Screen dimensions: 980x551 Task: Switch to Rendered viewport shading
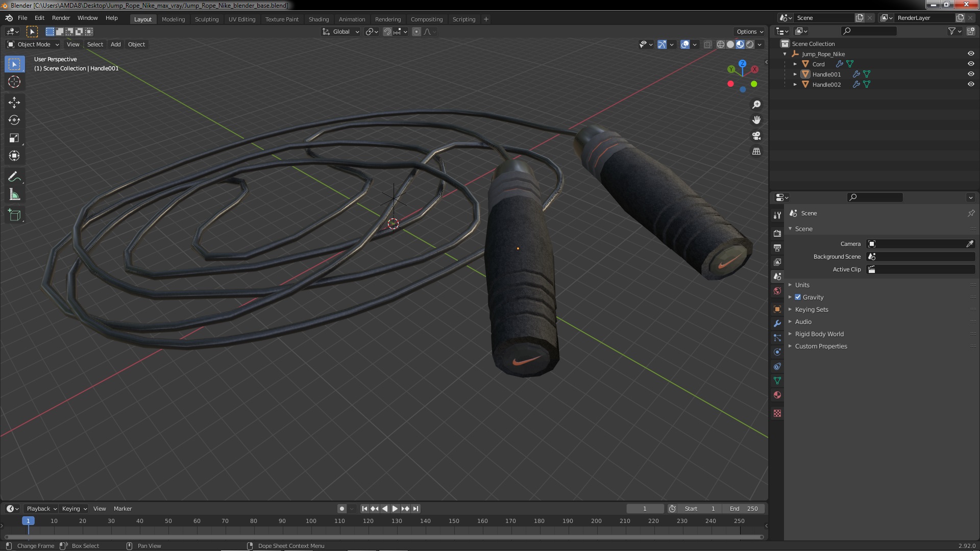pyautogui.click(x=750, y=44)
